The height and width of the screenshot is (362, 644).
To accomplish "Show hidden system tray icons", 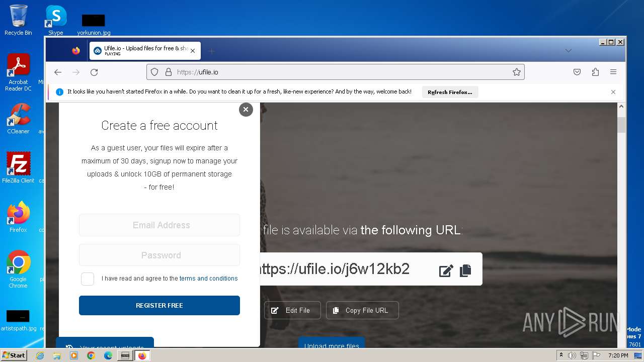I will click(x=561, y=355).
